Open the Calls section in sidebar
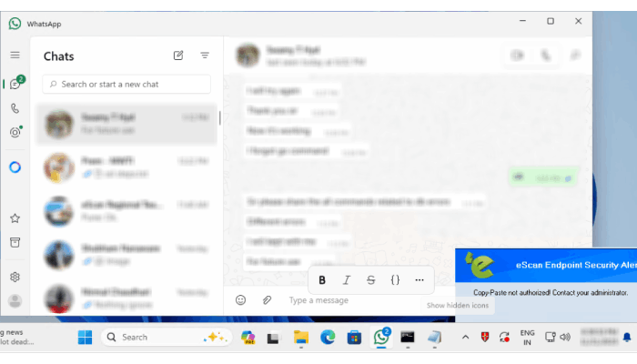Screen dimensions: 637x364 pos(15,108)
